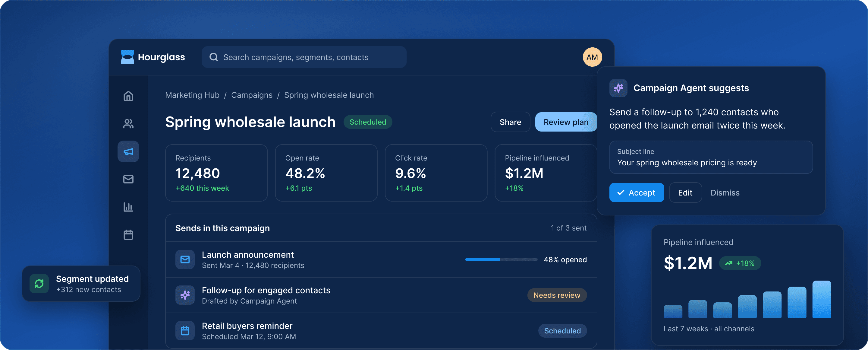Open the Launch announcement row title
This screenshot has height=350, width=868.
click(248, 255)
